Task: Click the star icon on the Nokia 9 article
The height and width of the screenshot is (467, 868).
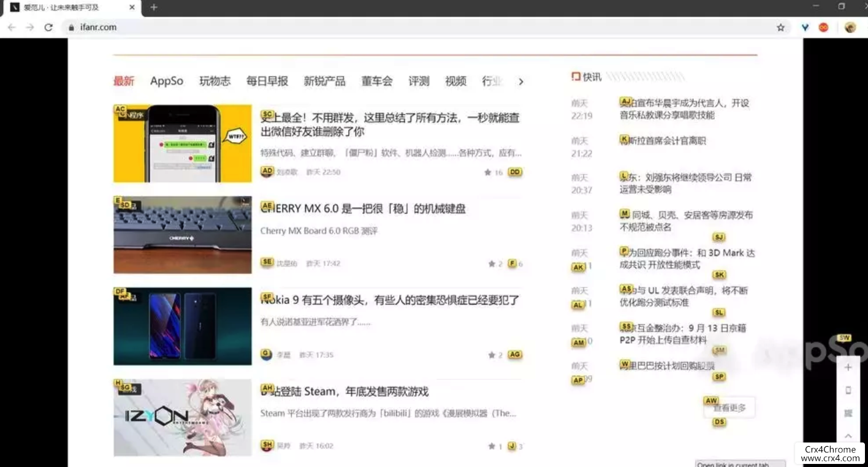Action: click(492, 355)
